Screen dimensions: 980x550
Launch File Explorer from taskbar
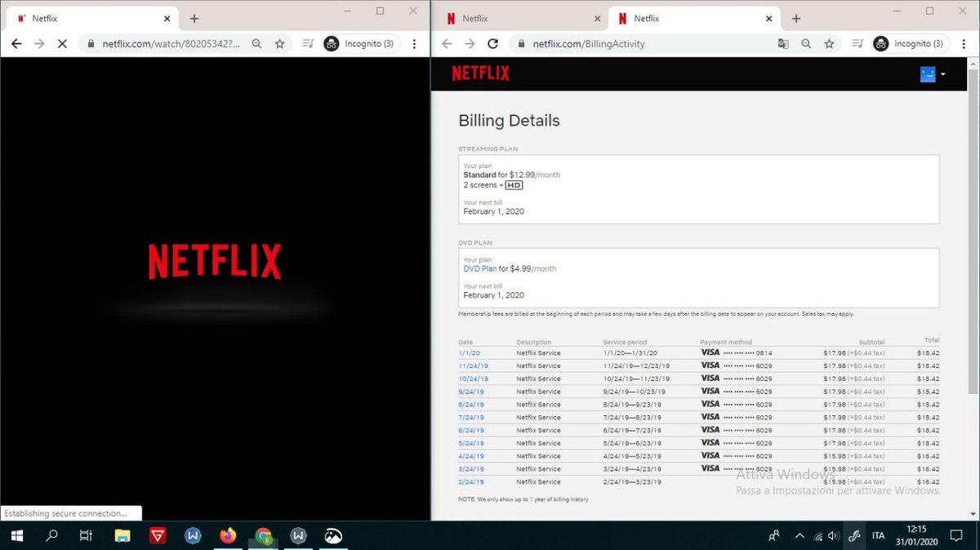(x=122, y=536)
